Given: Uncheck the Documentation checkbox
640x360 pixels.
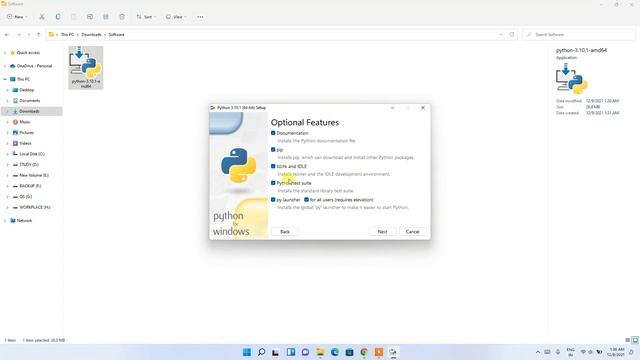Looking at the screenshot, I should [x=273, y=133].
